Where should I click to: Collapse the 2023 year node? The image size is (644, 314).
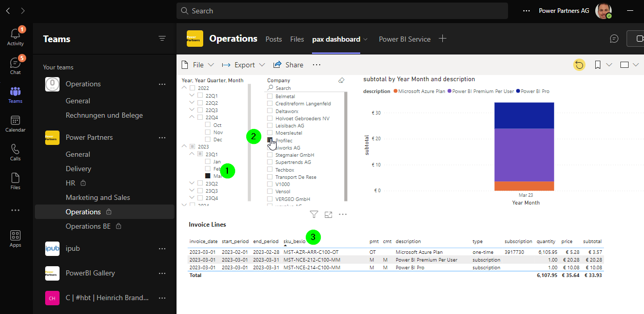coord(185,146)
